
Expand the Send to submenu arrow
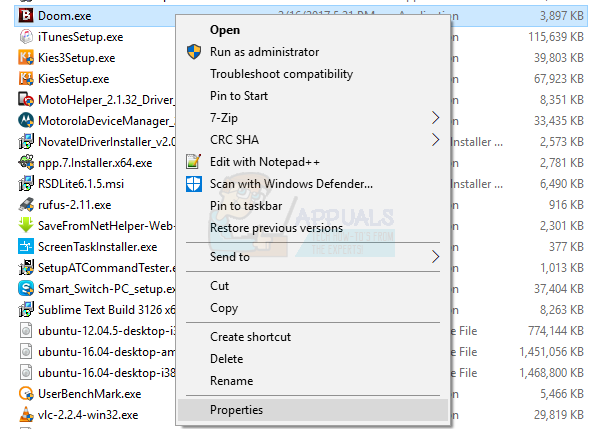click(x=435, y=257)
